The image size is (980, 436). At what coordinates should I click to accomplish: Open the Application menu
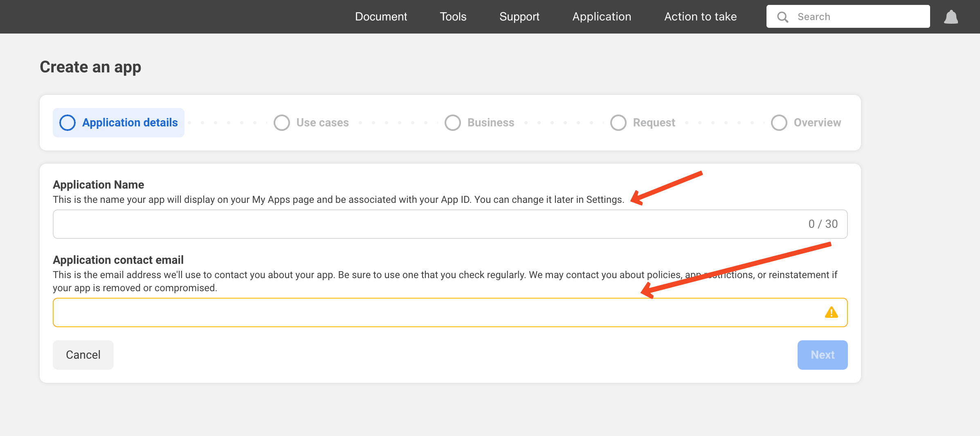pyautogui.click(x=602, y=17)
